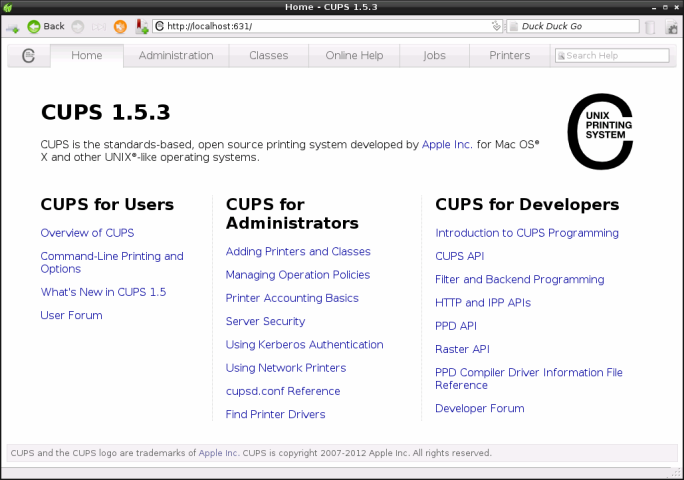This screenshot has height=480, width=684.
Task: Open Overview of CUPS link
Action: (x=87, y=233)
